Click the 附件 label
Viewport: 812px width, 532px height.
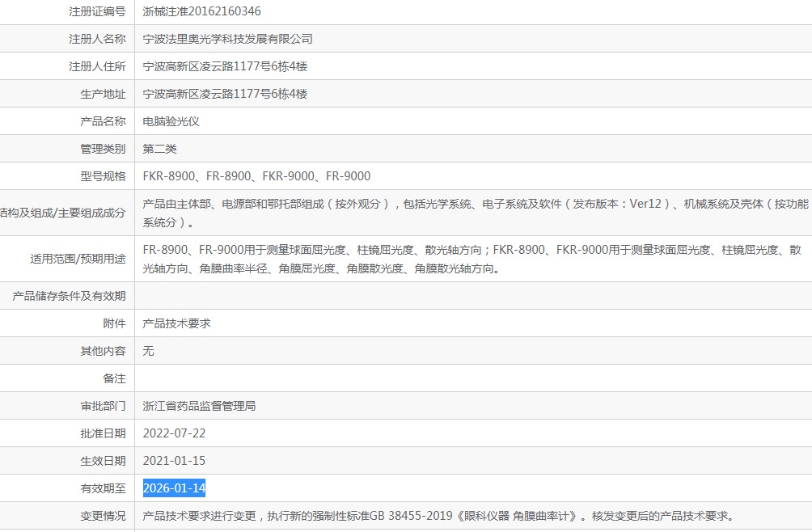[115, 323]
